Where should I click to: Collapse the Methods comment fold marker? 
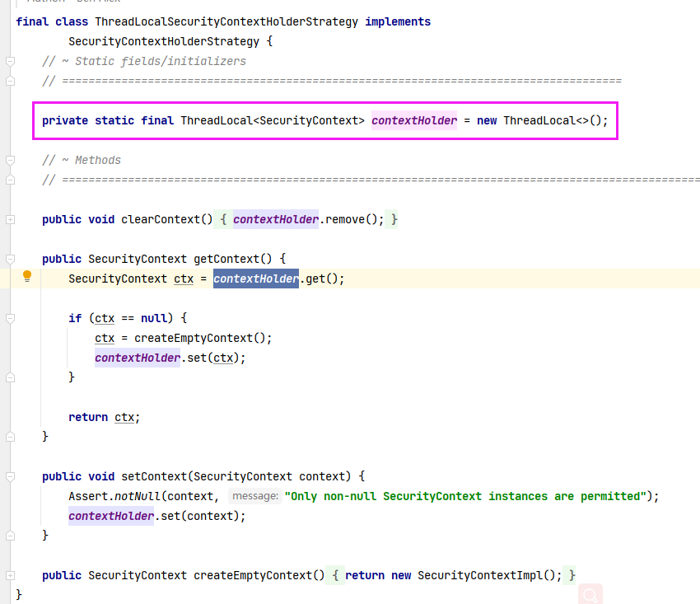coord(10,160)
